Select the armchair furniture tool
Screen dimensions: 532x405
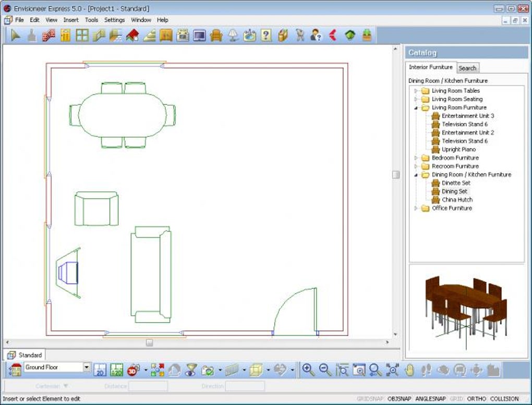(x=216, y=35)
